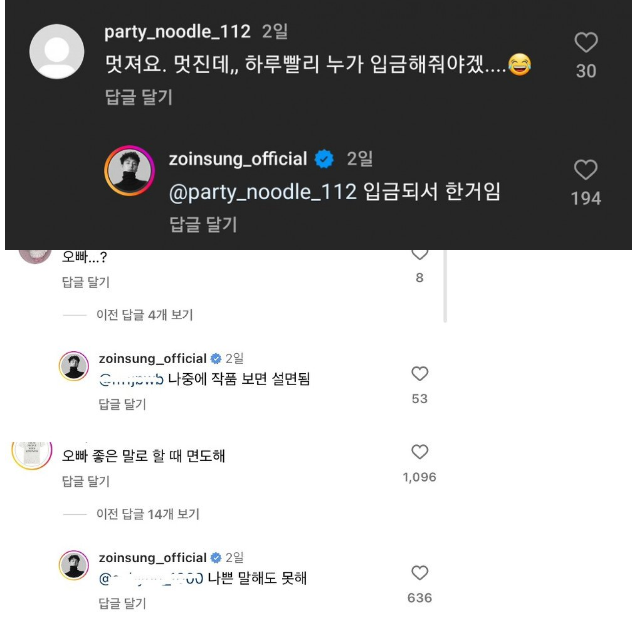Click '답글 달기' under '오빠 좋은 말로 할 때 면도해'
The width and height of the screenshot is (636, 631).
pyautogui.click(x=85, y=481)
